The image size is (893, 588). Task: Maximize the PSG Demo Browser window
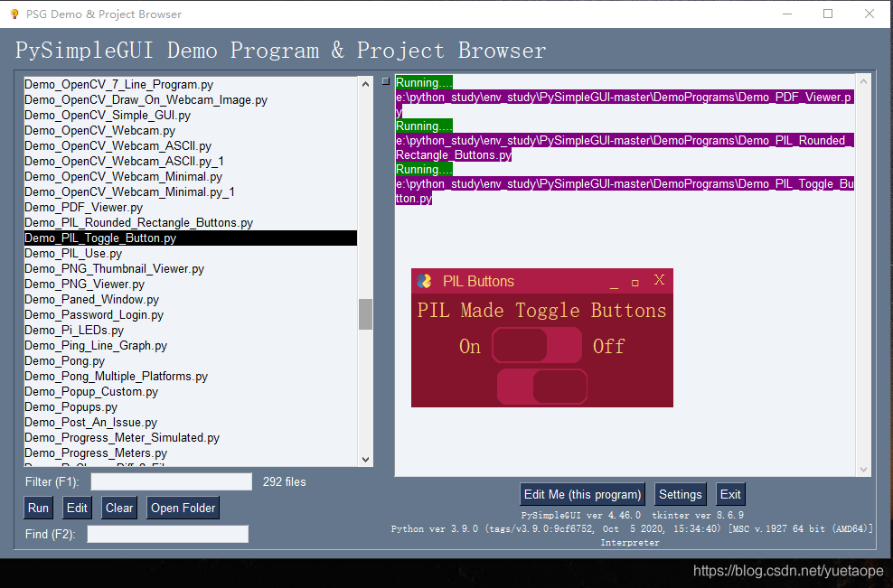point(828,14)
